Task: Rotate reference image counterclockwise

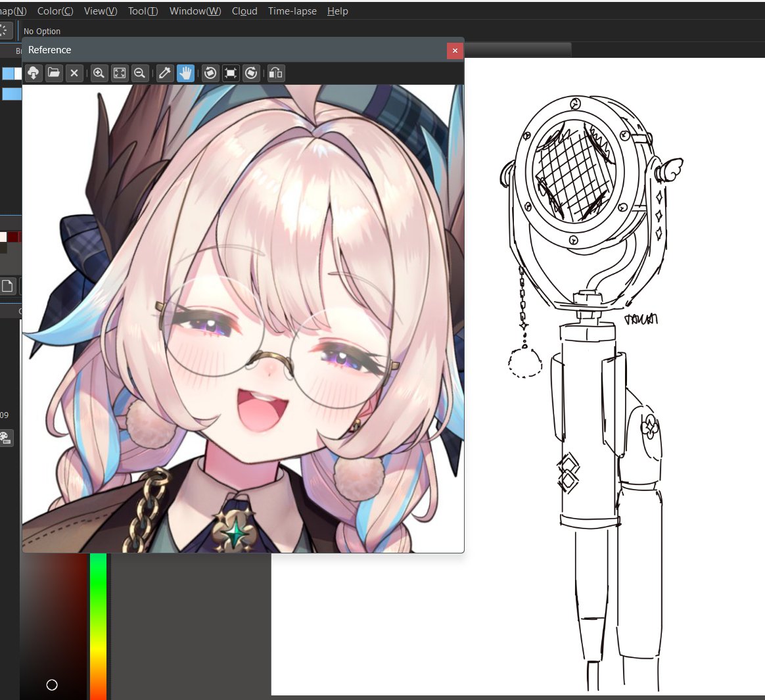Action: 210,73
